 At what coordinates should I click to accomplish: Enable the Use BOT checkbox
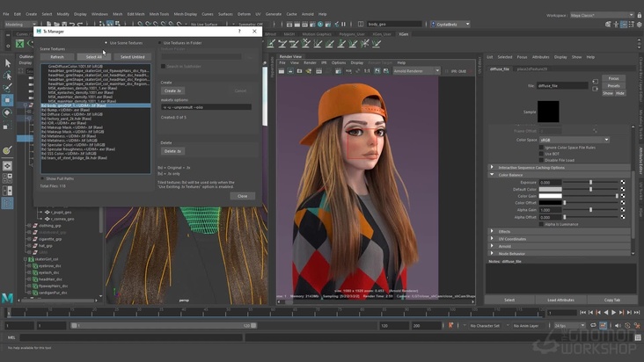coord(543,153)
